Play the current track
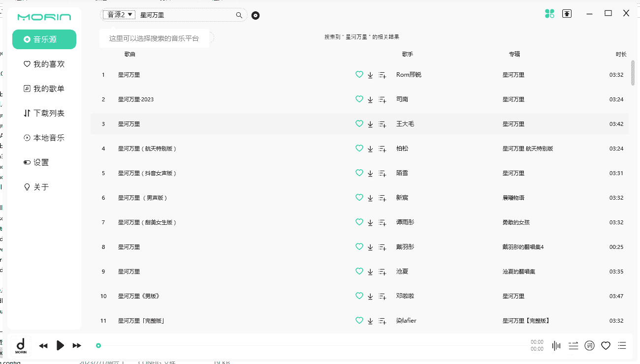The image size is (640, 364). (60, 345)
